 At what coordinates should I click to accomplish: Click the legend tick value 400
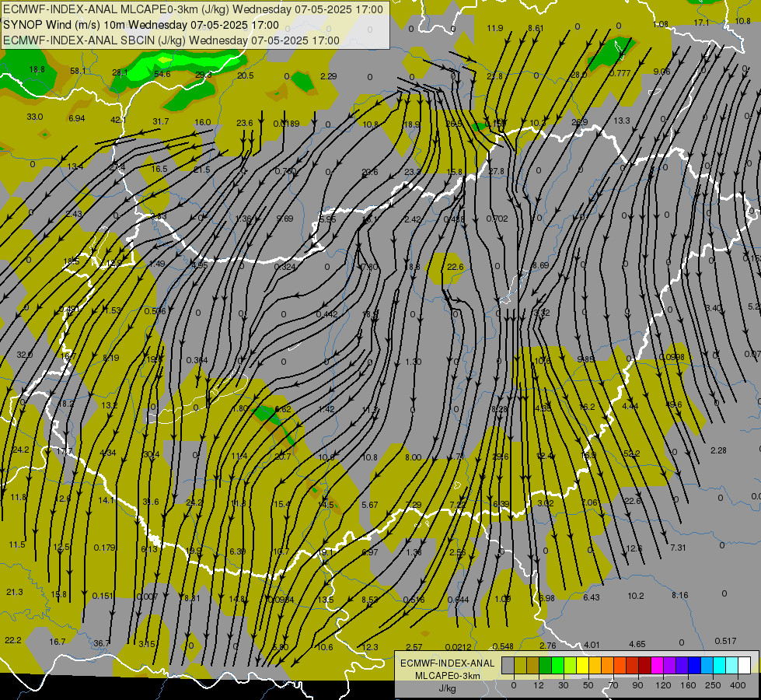click(738, 685)
